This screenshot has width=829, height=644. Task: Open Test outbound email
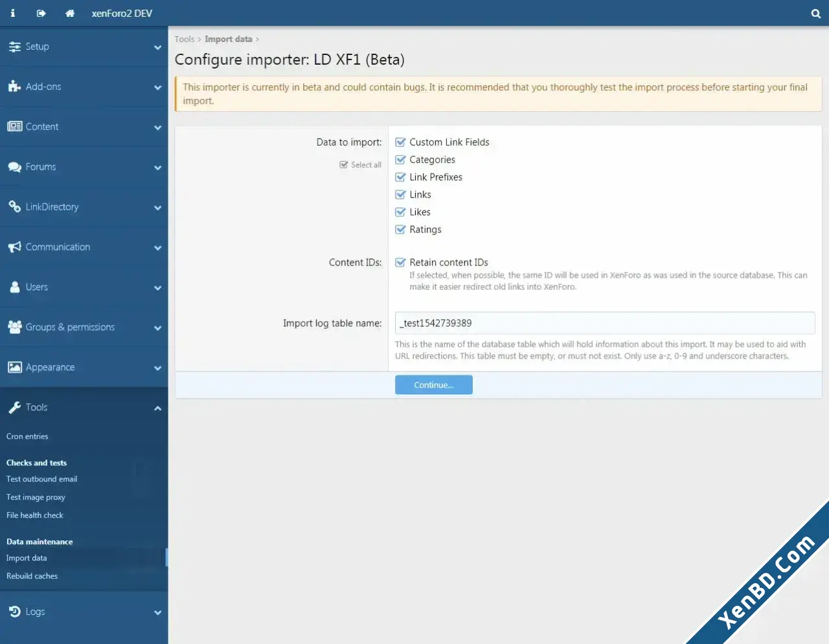click(x=41, y=479)
